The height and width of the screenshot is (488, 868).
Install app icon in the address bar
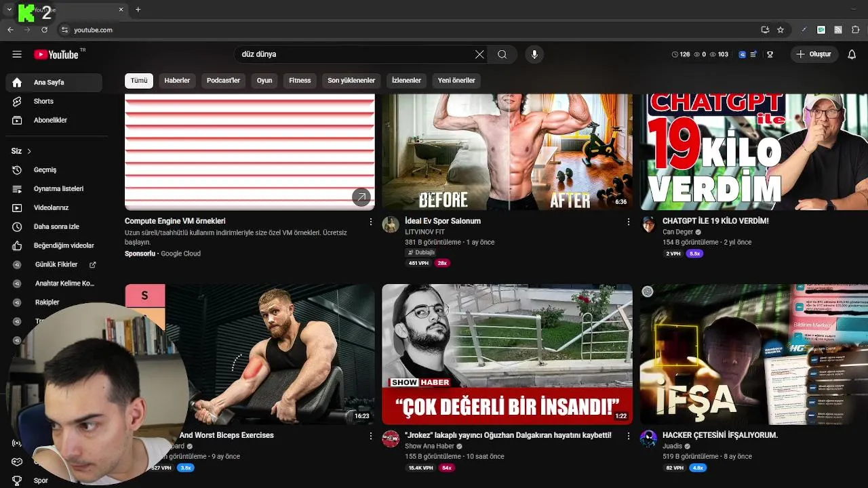click(x=765, y=30)
